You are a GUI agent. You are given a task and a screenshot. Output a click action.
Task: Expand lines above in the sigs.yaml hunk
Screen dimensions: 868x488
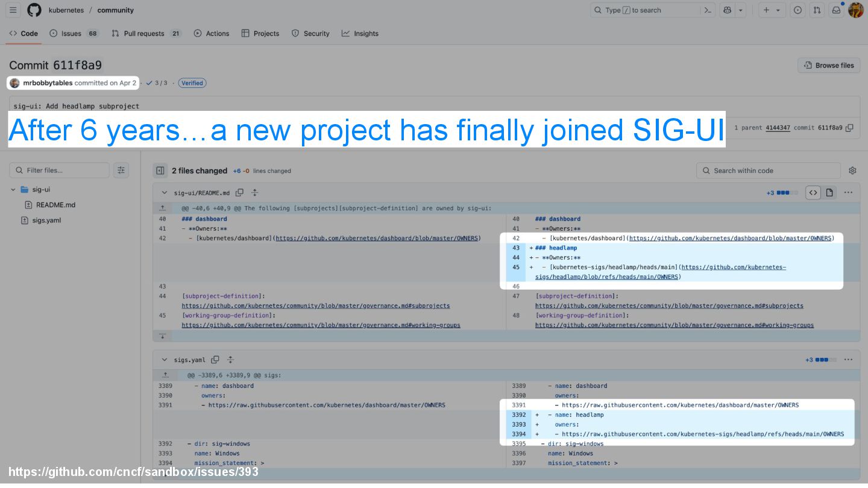[x=165, y=375]
